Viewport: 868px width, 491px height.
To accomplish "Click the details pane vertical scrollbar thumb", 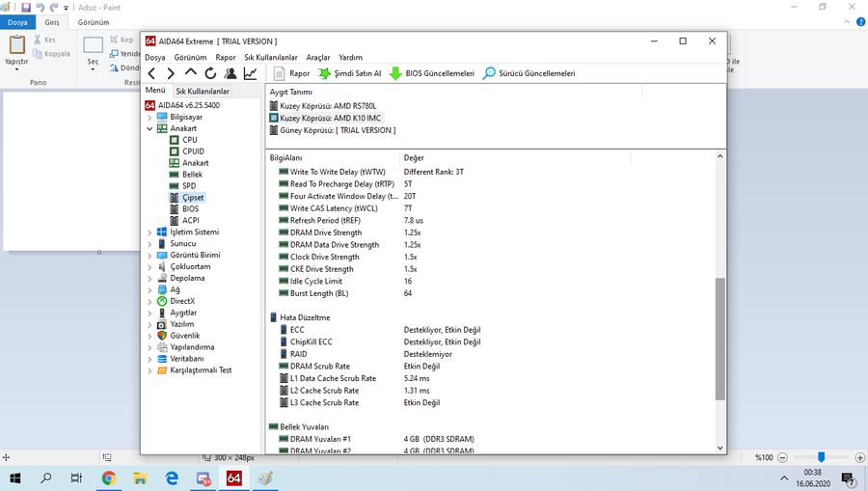I will tap(720, 339).
